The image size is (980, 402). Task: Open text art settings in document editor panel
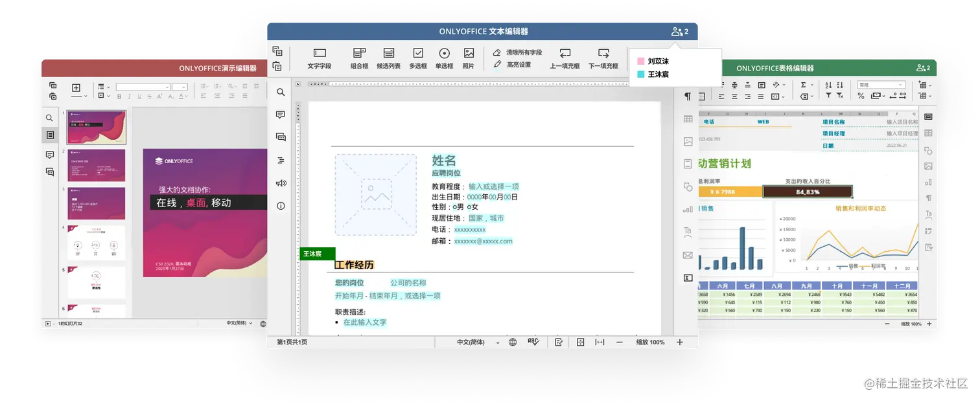pyautogui.click(x=688, y=232)
